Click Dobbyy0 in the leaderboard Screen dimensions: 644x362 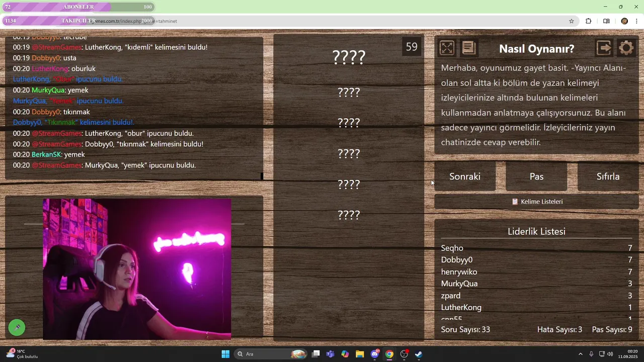coord(457,260)
